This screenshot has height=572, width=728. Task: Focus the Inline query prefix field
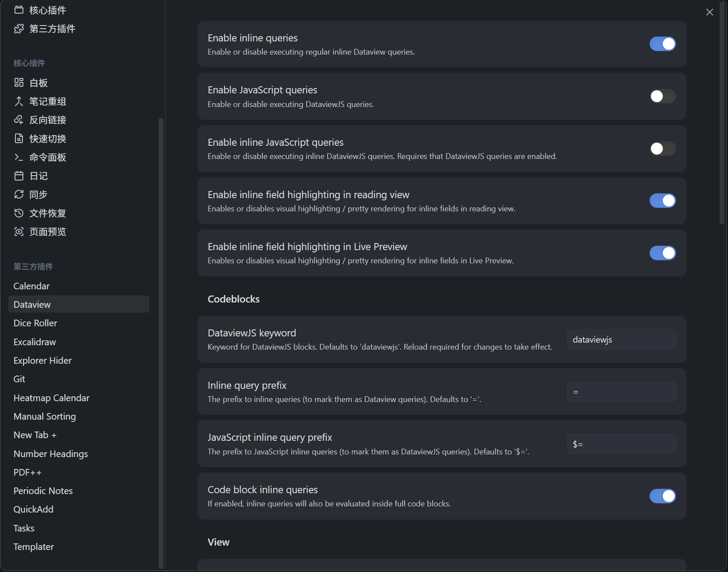621,392
